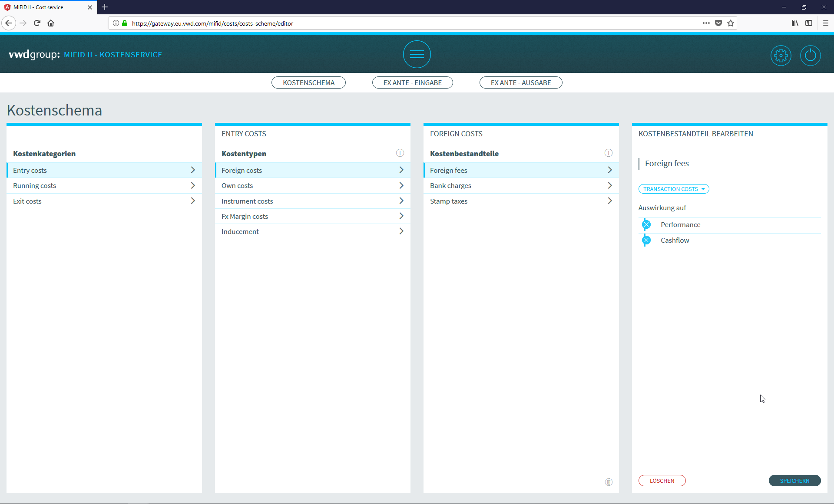Add new Kostentyp with plus icon
Screen dimensions: 834x504
(400, 153)
